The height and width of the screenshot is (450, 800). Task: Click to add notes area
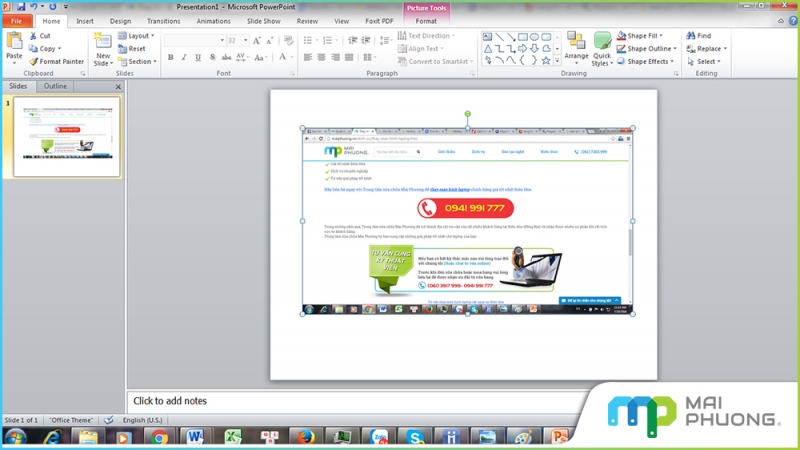point(357,401)
